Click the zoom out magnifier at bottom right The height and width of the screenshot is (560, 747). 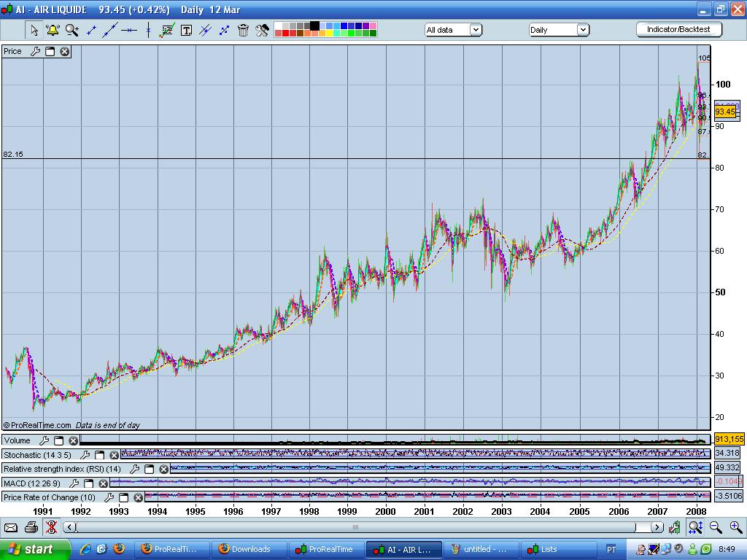click(715, 527)
